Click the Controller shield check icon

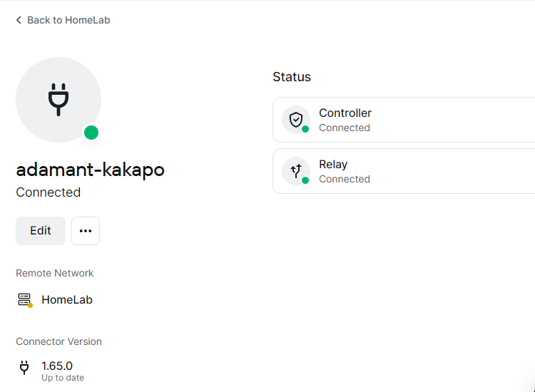295,119
